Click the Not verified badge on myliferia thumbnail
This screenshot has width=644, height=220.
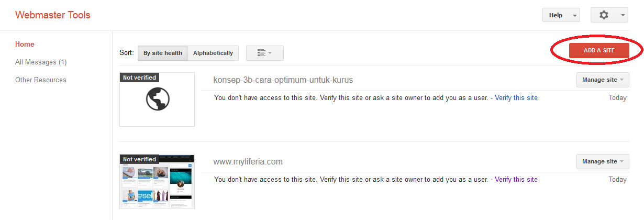point(139,159)
